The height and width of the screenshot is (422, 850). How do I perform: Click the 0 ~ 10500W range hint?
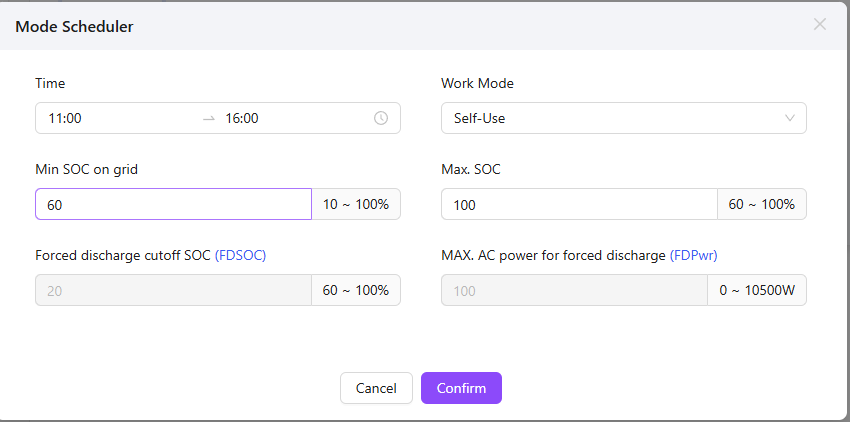(x=762, y=290)
